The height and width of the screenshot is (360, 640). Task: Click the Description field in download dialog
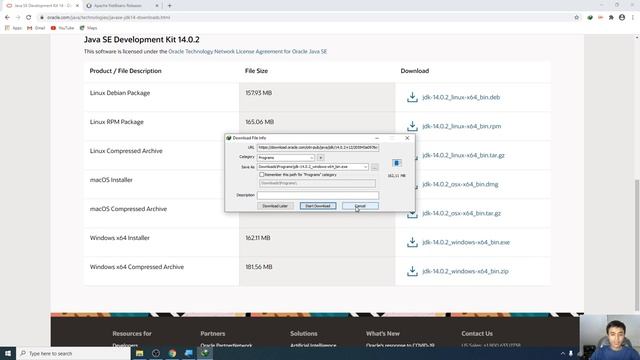coord(318,195)
